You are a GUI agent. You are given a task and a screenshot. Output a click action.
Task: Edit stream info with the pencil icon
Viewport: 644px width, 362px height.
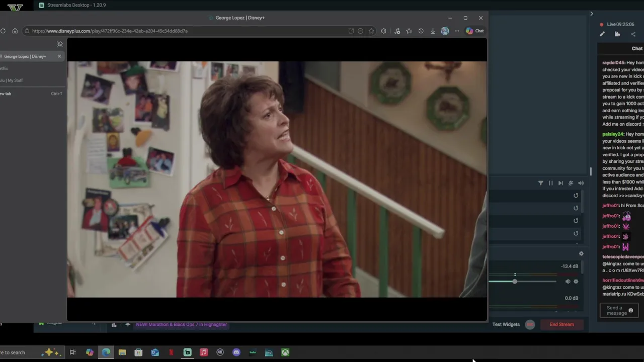(602, 34)
